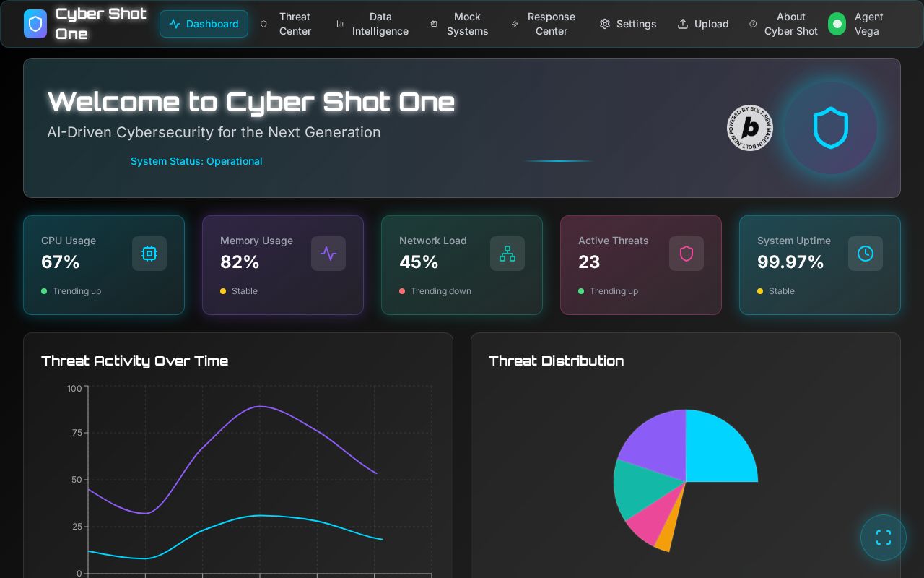The width and height of the screenshot is (924, 578).
Task: Click the large glowing shield emblem
Action: pos(831,128)
